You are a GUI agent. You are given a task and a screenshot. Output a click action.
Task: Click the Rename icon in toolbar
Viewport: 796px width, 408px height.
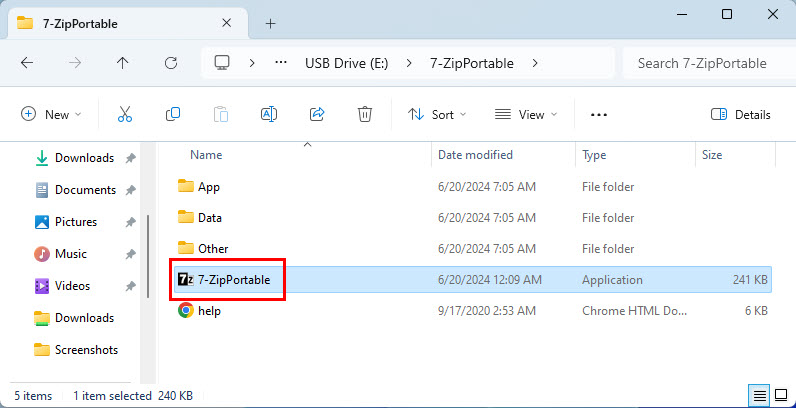coord(269,114)
